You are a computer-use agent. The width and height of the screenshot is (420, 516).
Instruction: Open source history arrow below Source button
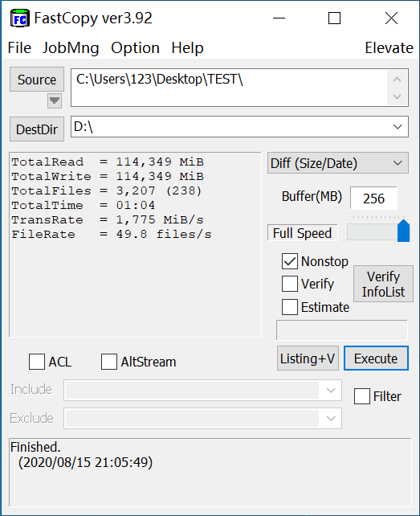click(x=55, y=100)
